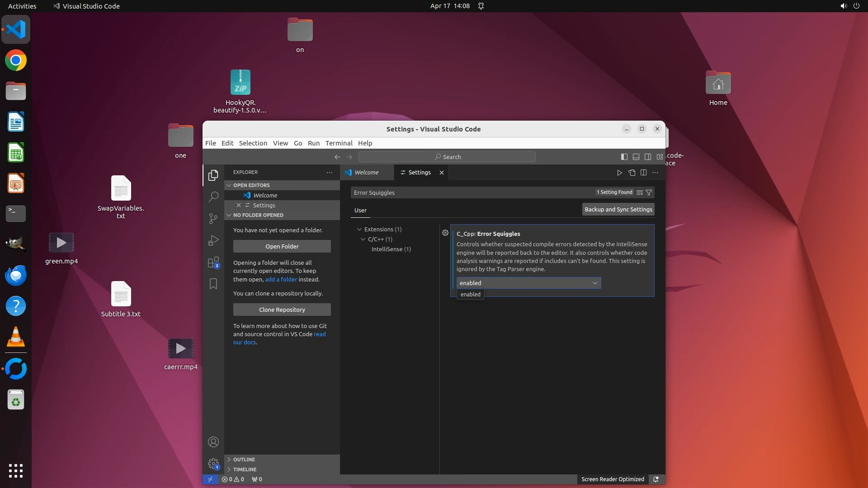Viewport: 868px width, 488px height.
Task: Toggle the secondary side bar icon
Action: click(x=648, y=157)
